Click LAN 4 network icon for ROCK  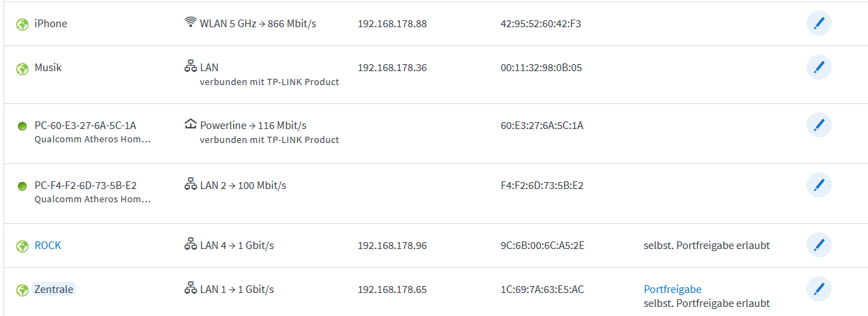pos(190,245)
